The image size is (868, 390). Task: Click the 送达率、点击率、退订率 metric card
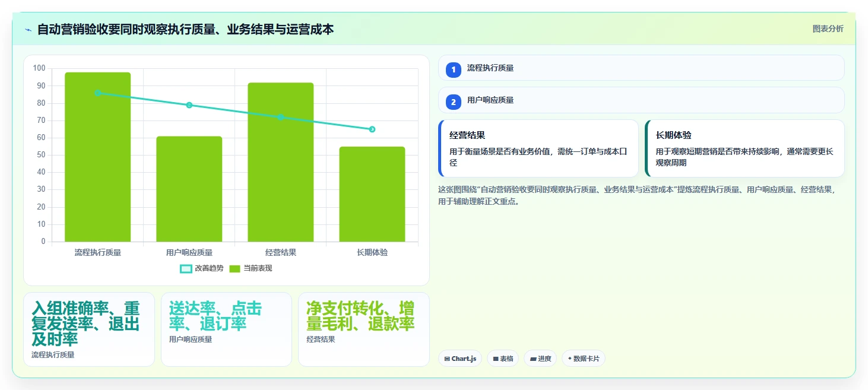(x=226, y=329)
